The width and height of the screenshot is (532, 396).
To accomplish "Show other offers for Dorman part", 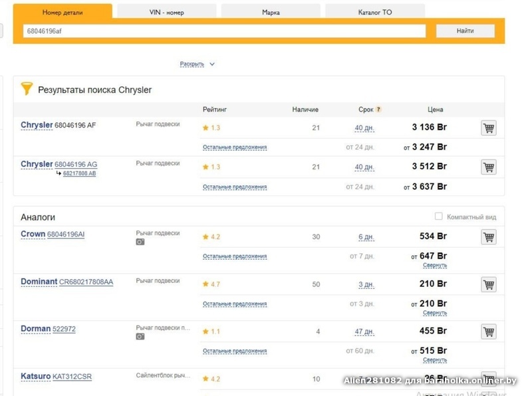I will coord(235,351).
